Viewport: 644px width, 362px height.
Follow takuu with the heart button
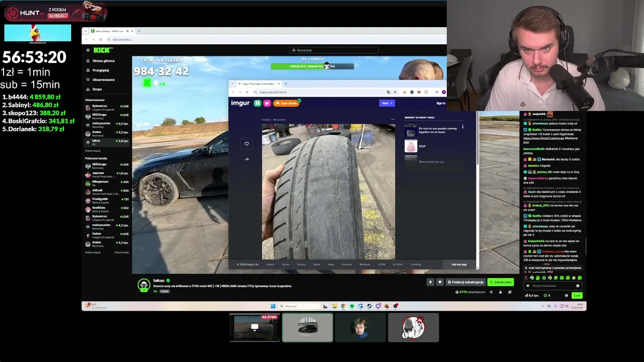440,282
